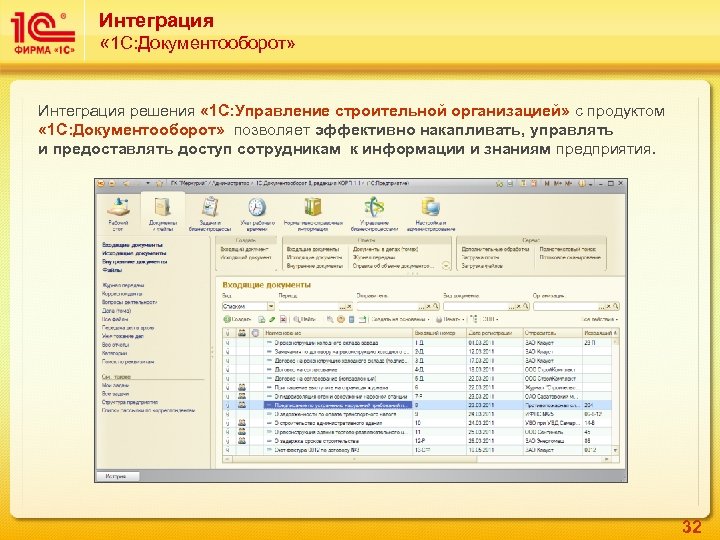The width and height of the screenshot is (720, 540).
Task: Open Входящие документы in left navigation
Action: coord(132,245)
